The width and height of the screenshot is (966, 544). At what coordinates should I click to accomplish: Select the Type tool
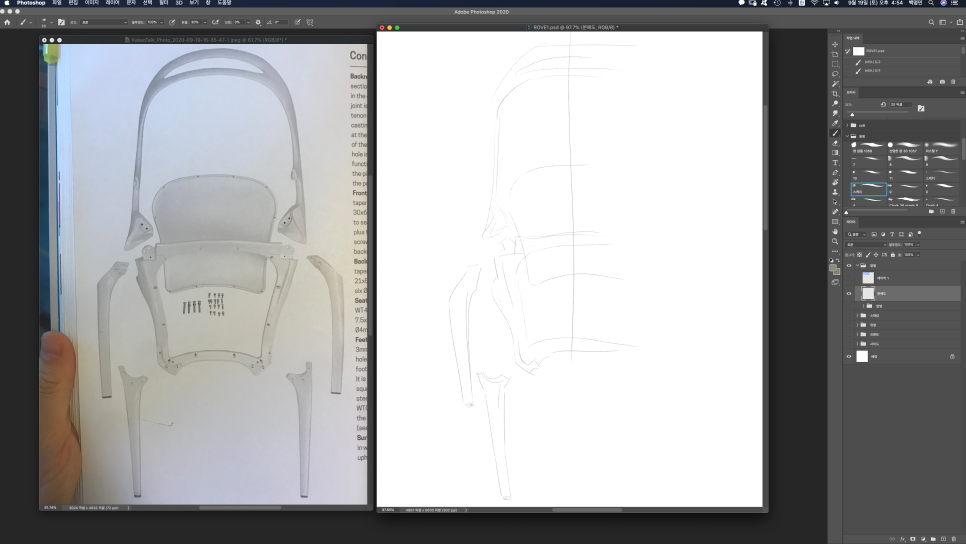click(x=835, y=163)
